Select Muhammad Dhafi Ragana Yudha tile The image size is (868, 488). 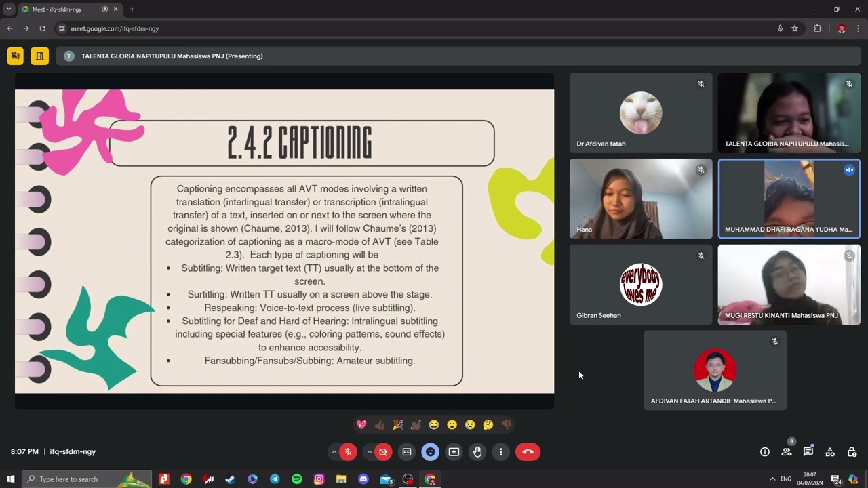click(x=789, y=199)
